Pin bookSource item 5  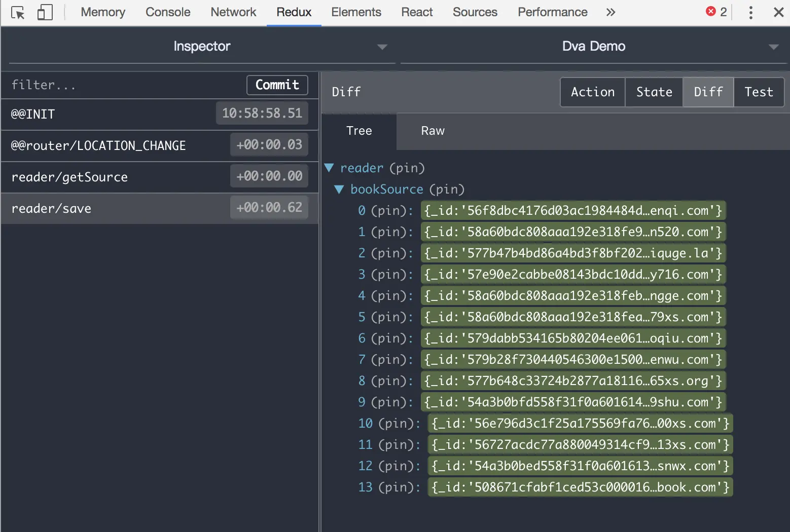coord(389,317)
